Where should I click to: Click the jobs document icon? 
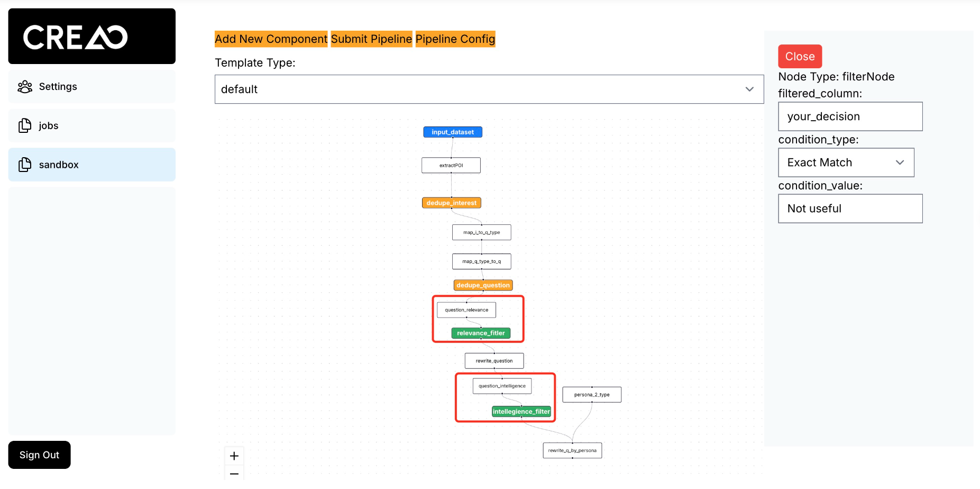25,125
